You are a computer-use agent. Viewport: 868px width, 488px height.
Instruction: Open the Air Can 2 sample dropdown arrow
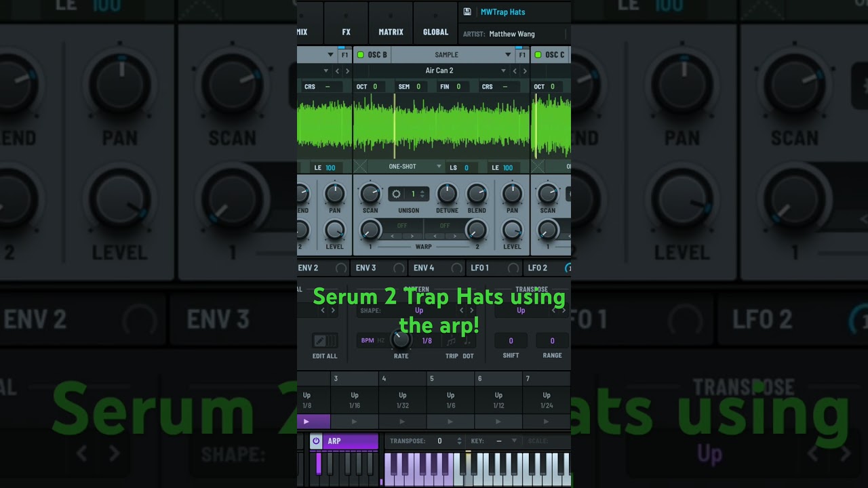point(503,70)
